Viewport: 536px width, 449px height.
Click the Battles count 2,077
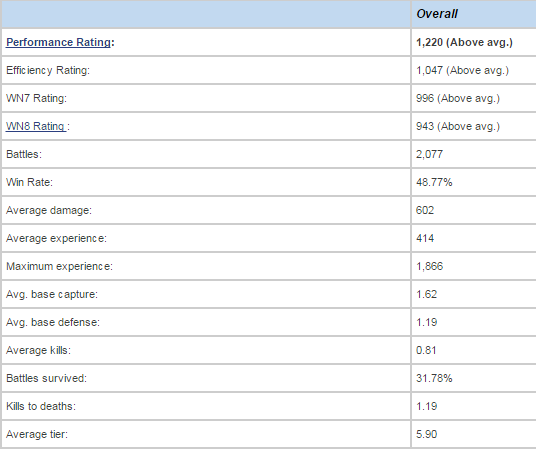point(429,154)
